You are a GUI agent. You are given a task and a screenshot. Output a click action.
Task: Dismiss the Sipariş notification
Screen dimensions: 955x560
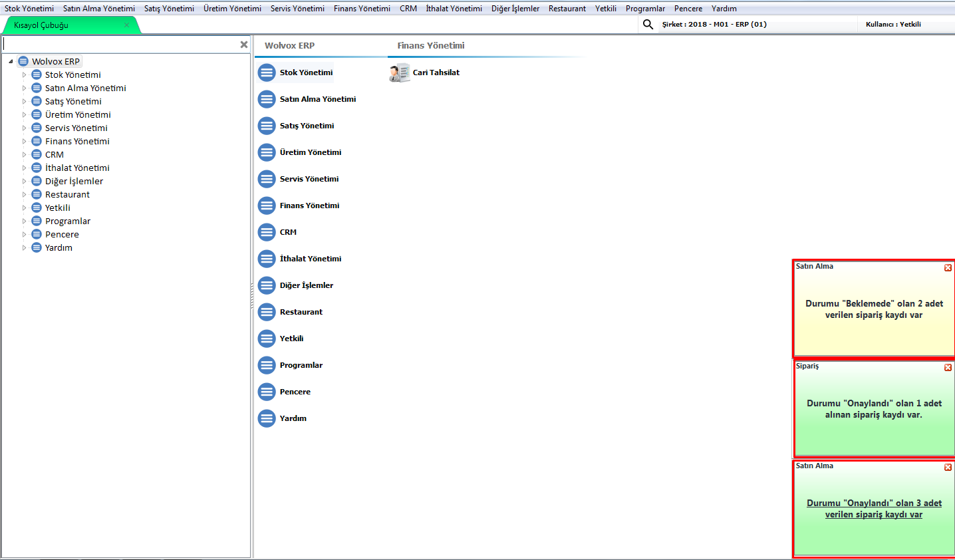(x=948, y=367)
